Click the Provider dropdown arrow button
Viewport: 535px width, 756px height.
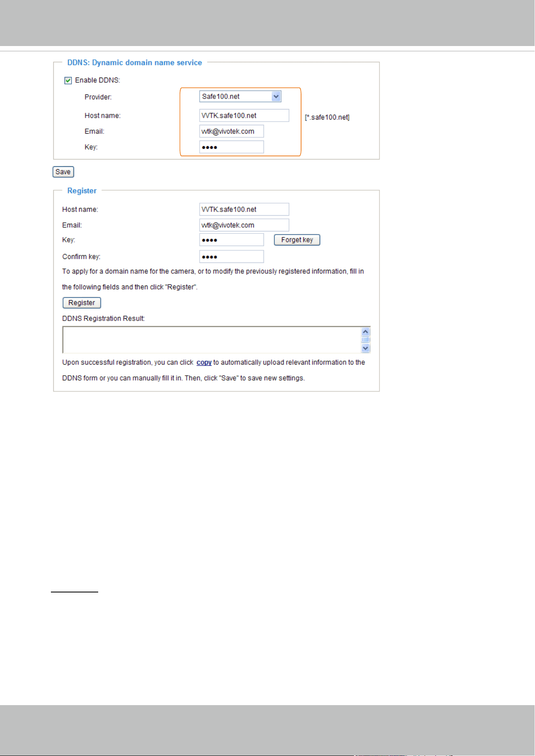276,97
